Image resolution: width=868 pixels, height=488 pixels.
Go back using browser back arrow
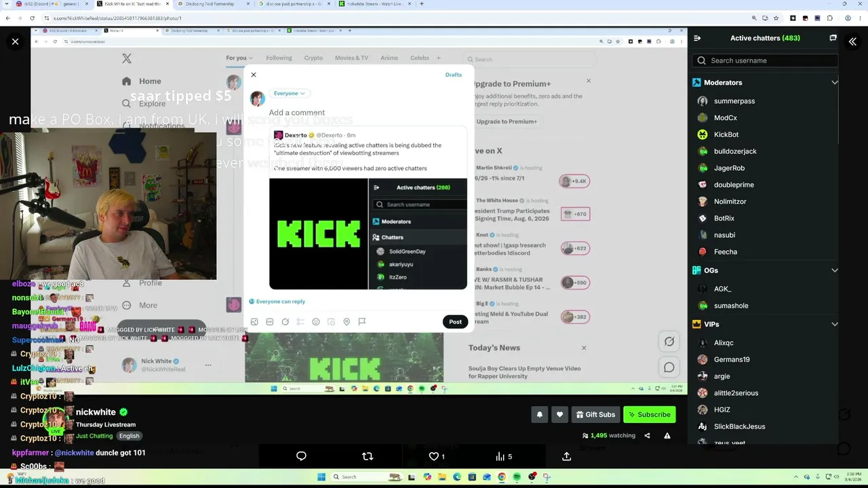click(x=7, y=18)
